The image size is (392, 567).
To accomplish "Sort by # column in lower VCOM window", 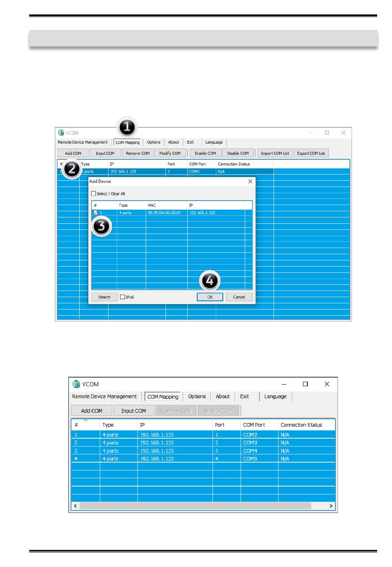I will 85,425.
